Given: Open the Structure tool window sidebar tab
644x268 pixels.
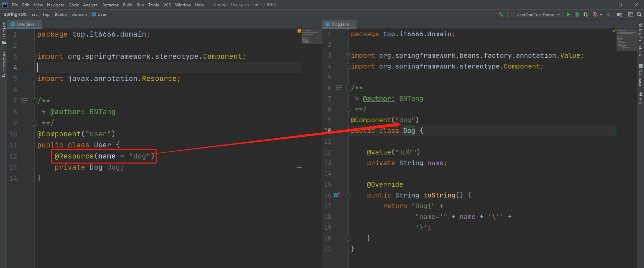Looking at the screenshot, I should [x=4, y=64].
